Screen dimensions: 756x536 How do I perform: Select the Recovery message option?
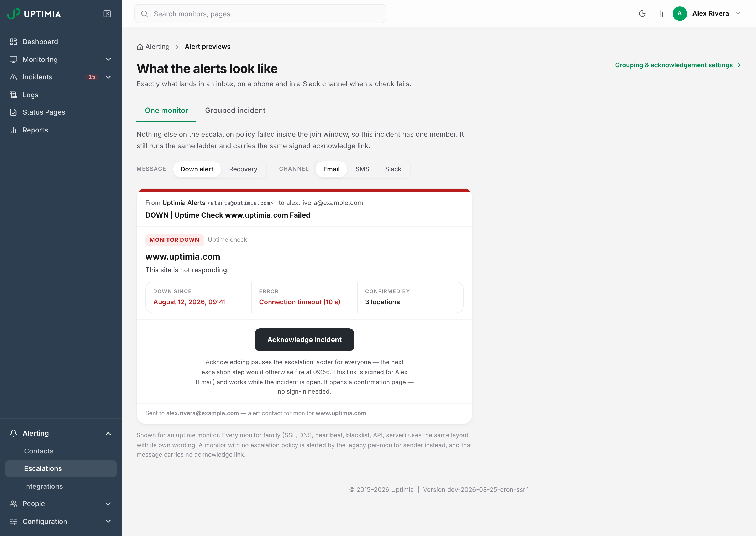(x=243, y=169)
